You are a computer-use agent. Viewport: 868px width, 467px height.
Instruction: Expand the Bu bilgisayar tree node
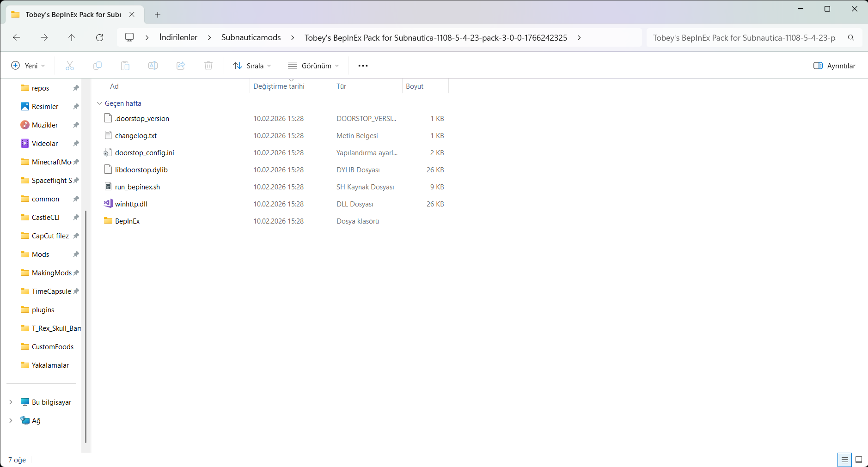click(x=11, y=402)
